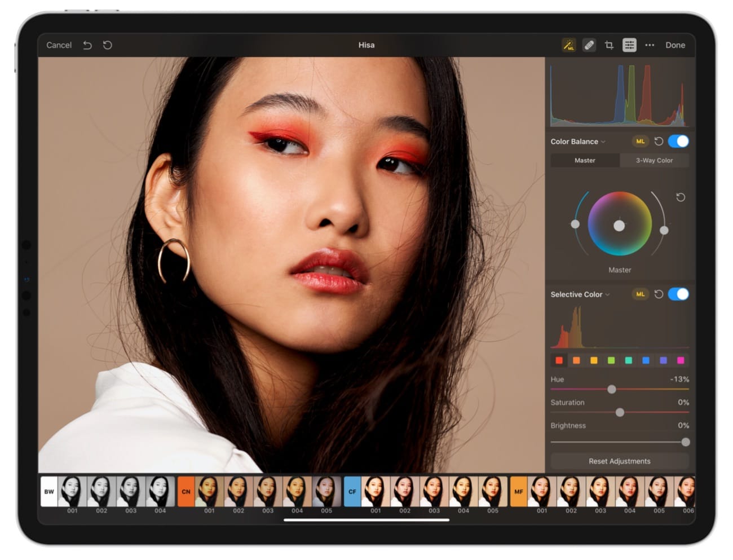Click the Hue slider handle

point(611,389)
